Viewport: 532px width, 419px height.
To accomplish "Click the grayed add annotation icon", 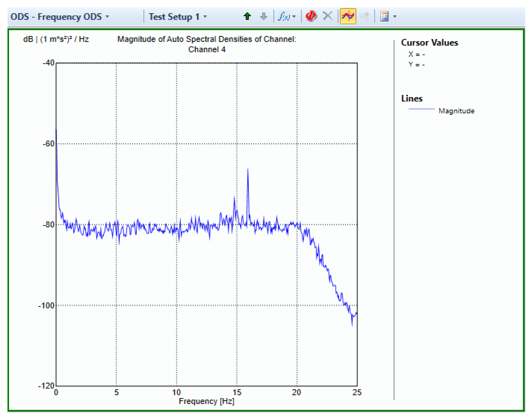I will 365,16.
